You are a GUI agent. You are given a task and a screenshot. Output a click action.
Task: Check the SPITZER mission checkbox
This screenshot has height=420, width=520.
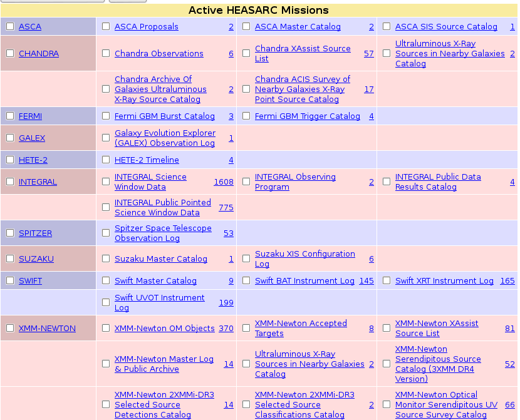10,233
